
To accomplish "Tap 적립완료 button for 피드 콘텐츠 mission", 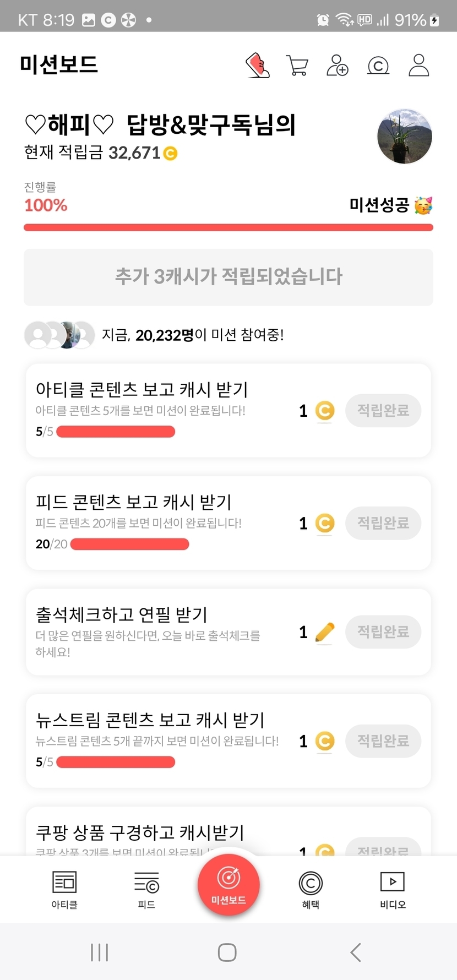I will pos(383,523).
